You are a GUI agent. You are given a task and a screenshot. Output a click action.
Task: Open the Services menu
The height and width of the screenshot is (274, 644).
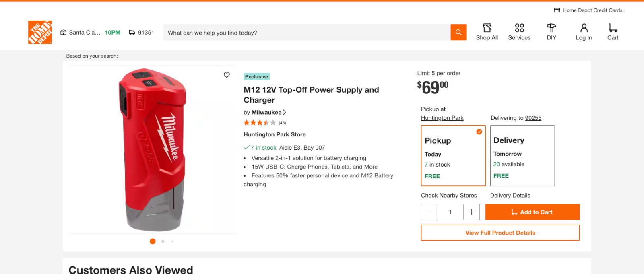click(519, 32)
